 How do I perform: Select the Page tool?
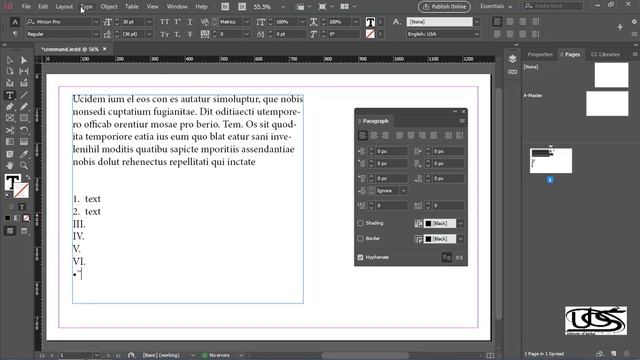click(10, 71)
